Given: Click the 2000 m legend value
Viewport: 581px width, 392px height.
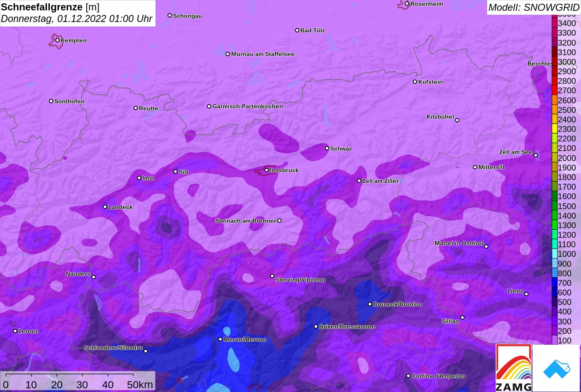Looking at the screenshot, I should [x=567, y=158].
